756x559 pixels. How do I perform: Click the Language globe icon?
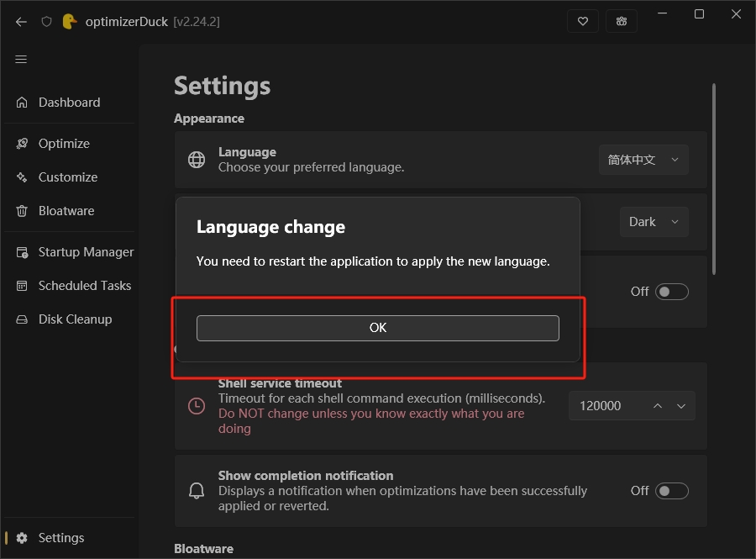pyautogui.click(x=197, y=160)
